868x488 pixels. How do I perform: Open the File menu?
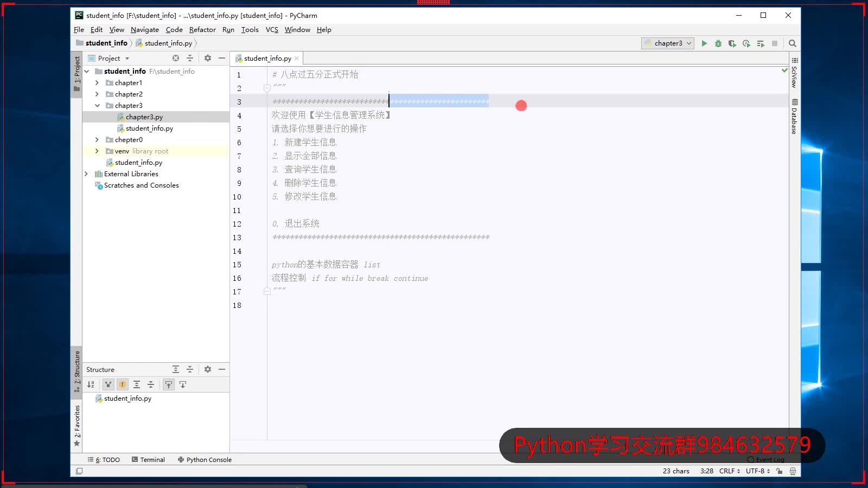point(79,30)
